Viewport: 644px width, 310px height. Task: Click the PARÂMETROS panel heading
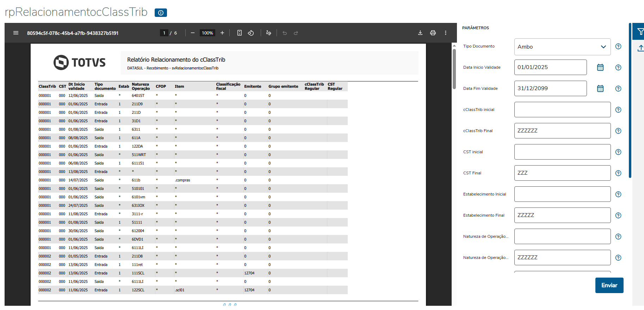[x=476, y=28]
